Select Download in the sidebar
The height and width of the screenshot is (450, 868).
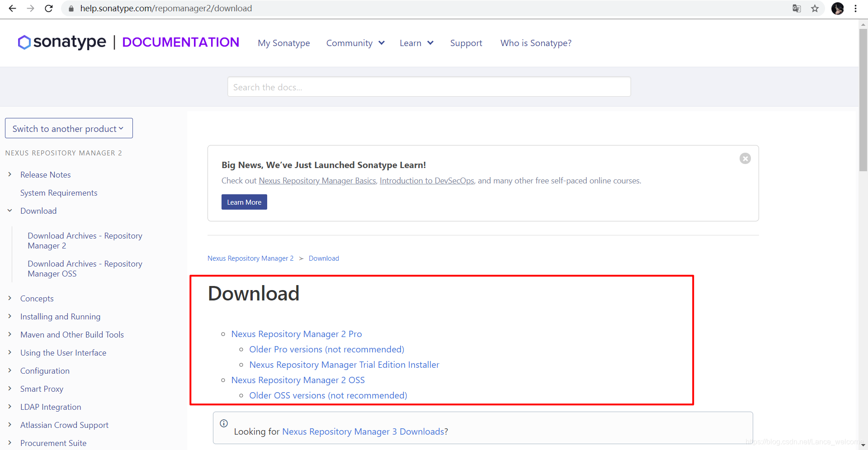[x=38, y=211]
